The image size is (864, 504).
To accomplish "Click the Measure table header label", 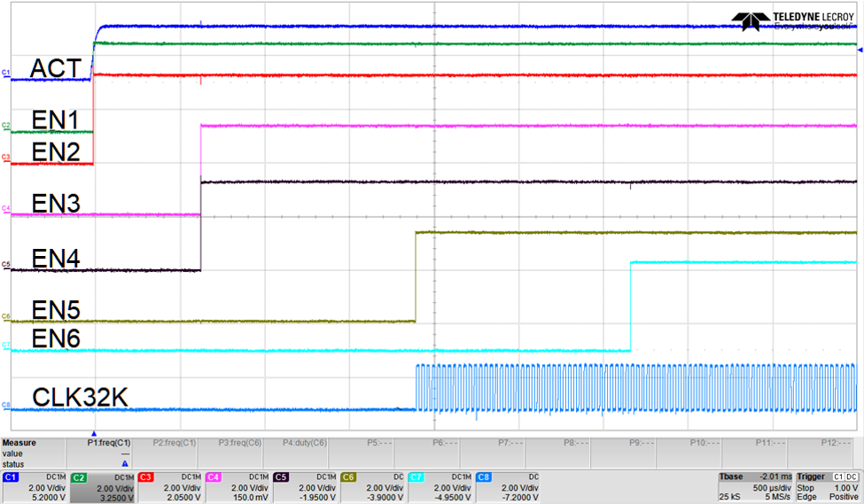I will 19,442.
